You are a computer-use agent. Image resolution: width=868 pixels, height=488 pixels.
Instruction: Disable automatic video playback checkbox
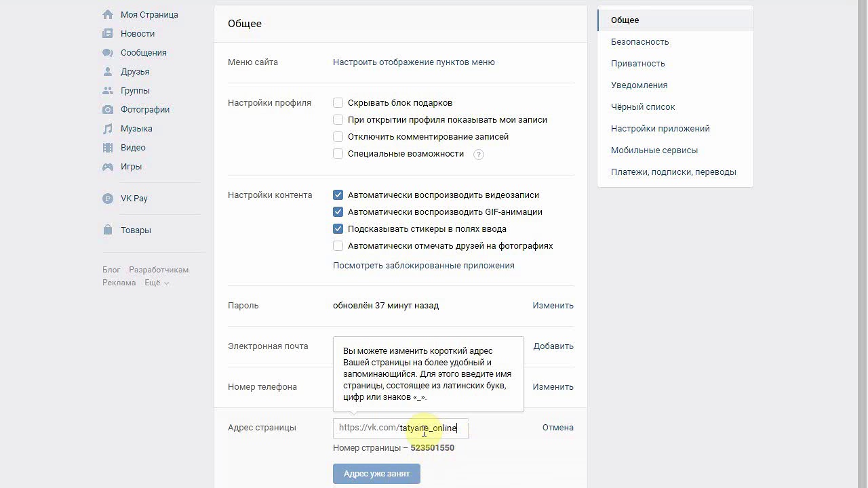[x=338, y=195]
